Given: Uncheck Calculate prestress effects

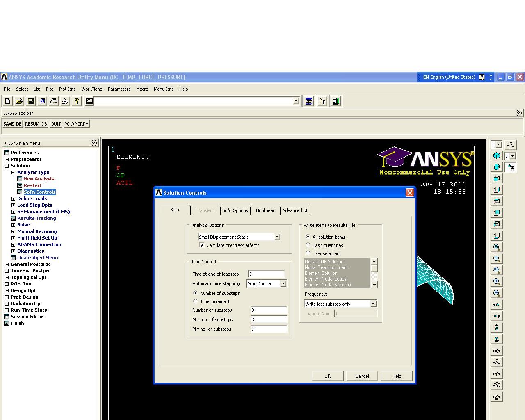Looking at the screenshot, I should (202, 245).
